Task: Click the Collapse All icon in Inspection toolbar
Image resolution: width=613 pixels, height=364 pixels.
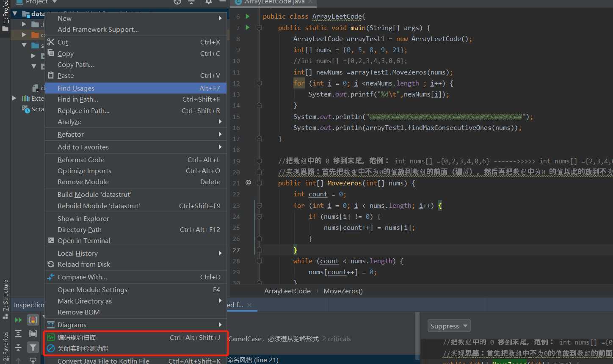Action: 18,347
